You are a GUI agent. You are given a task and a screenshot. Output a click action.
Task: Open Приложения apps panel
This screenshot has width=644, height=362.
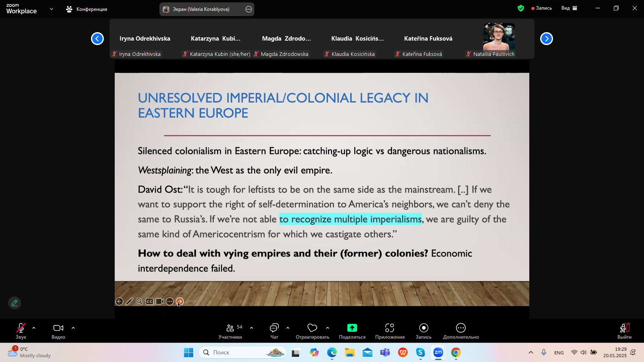click(389, 331)
